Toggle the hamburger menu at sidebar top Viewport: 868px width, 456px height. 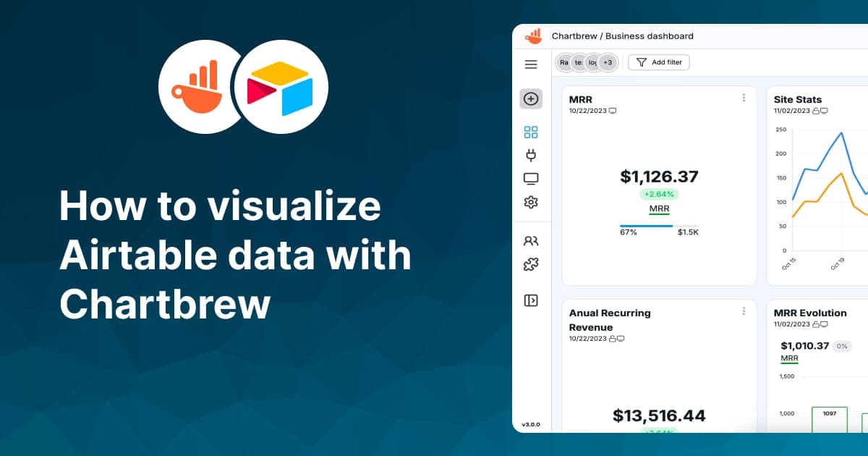pos(531,64)
